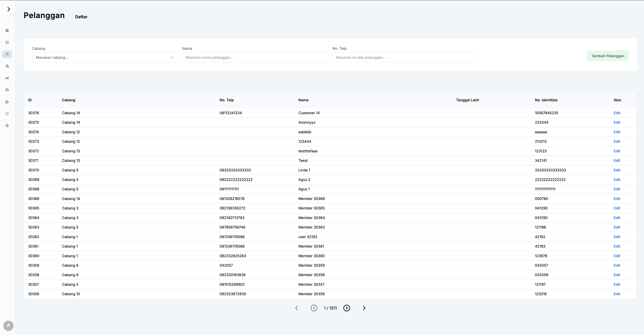Open the more ellipsis circle icon
644x335 pixels.
[7, 114]
